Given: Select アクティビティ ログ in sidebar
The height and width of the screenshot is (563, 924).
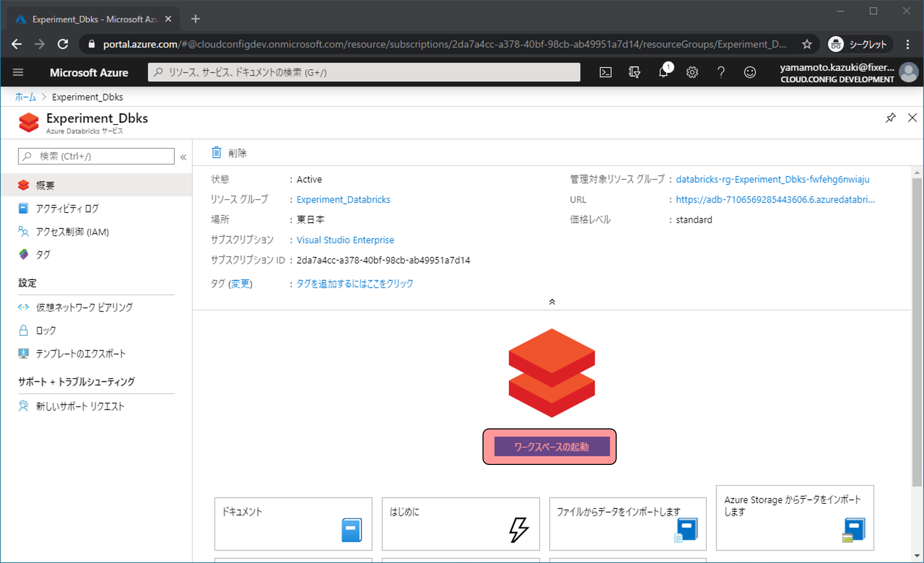Looking at the screenshot, I should coord(67,209).
